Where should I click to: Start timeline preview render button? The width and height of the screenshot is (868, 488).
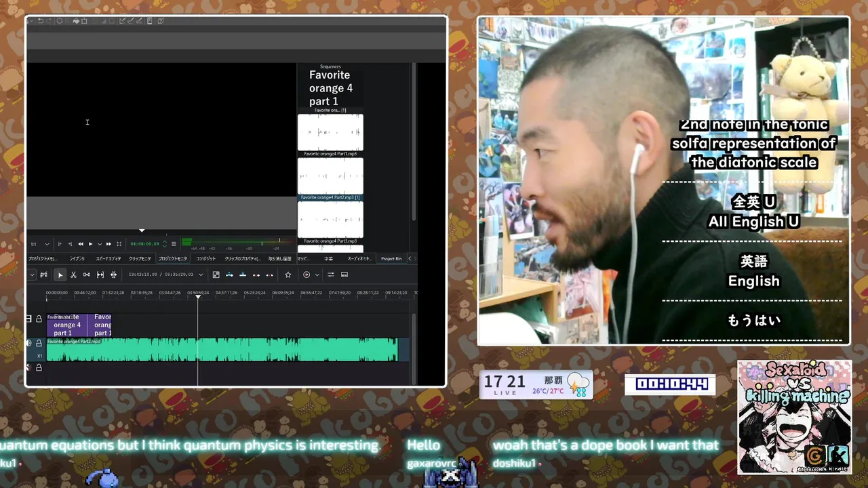pyautogui.click(x=307, y=274)
